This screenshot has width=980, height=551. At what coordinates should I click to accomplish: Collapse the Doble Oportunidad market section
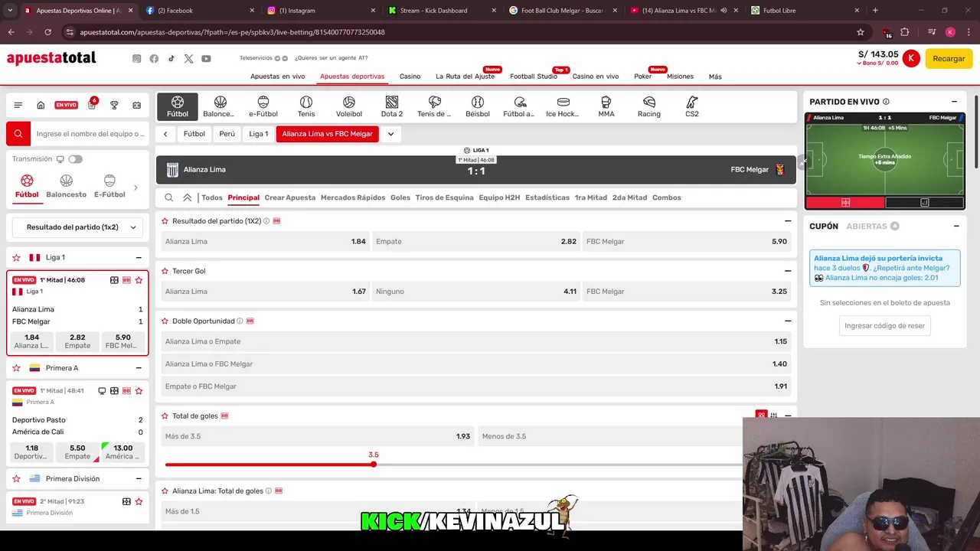click(x=788, y=321)
